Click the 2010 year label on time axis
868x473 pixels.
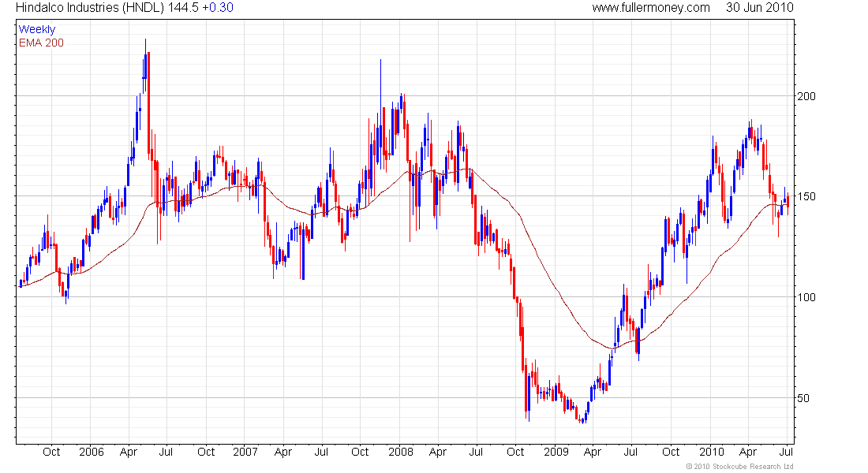711,452
